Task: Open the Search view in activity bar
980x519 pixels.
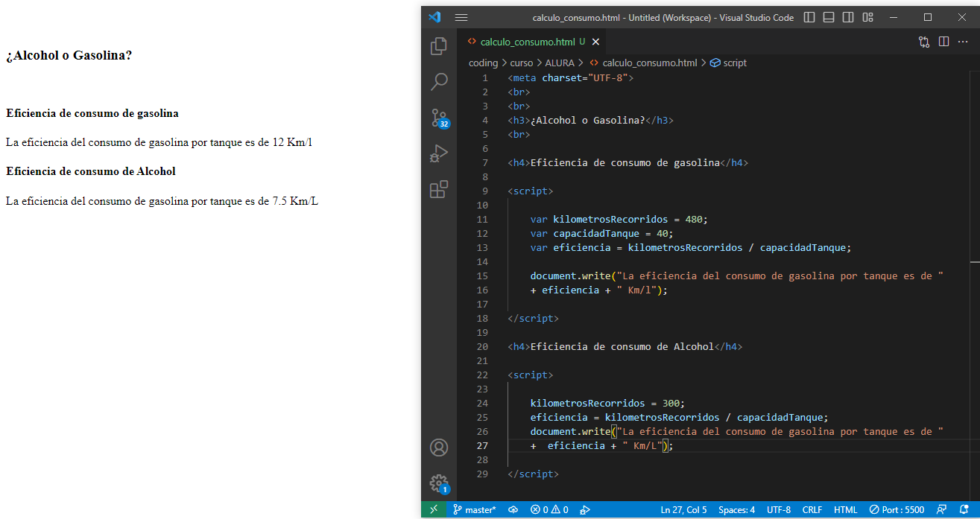Action: pos(439,81)
